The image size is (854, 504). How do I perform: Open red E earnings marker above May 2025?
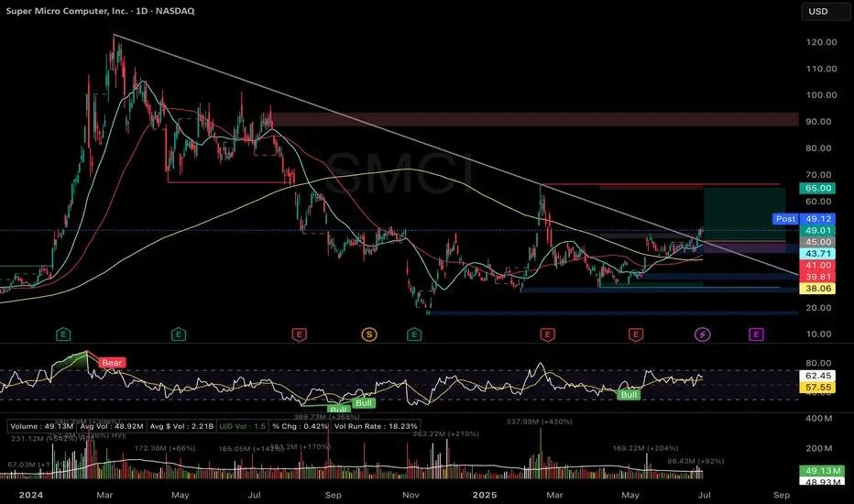coord(636,334)
